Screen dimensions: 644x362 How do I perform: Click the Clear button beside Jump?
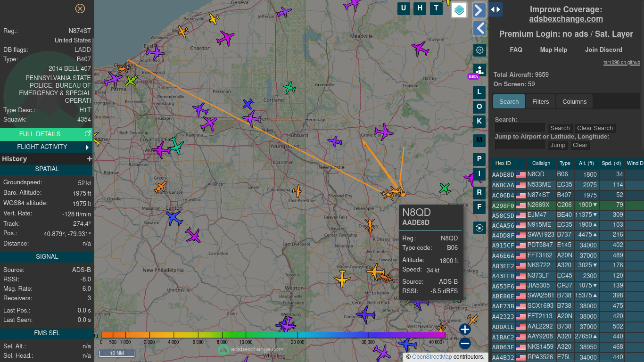point(580,145)
